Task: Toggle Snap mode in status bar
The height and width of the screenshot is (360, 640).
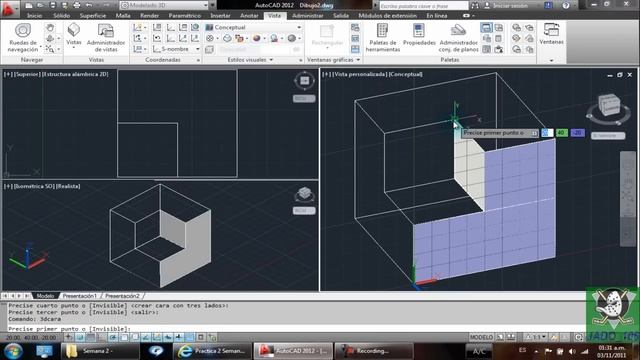Action: [80, 337]
